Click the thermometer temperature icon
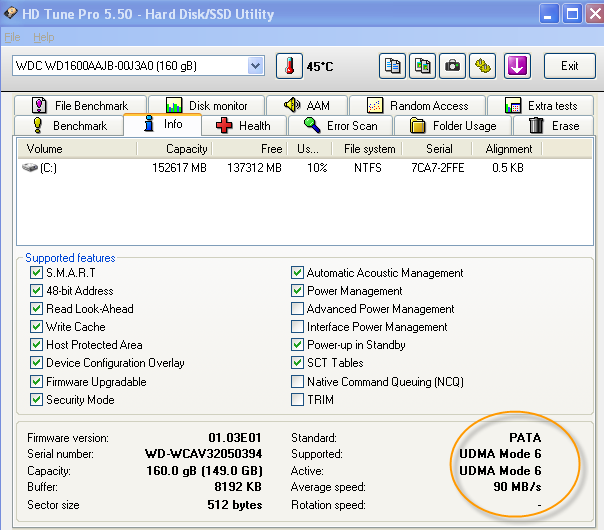The image size is (604, 530). click(x=289, y=66)
